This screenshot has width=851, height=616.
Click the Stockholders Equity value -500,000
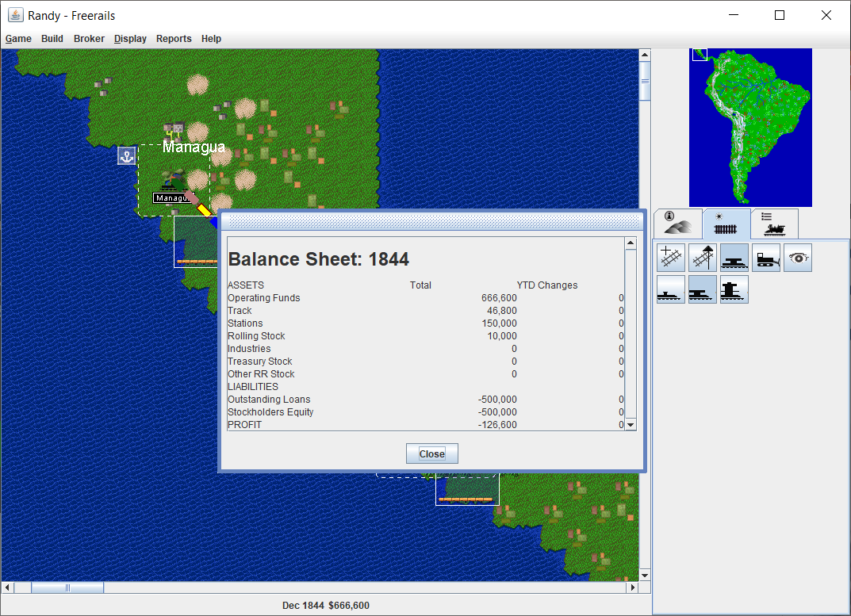[x=498, y=412]
